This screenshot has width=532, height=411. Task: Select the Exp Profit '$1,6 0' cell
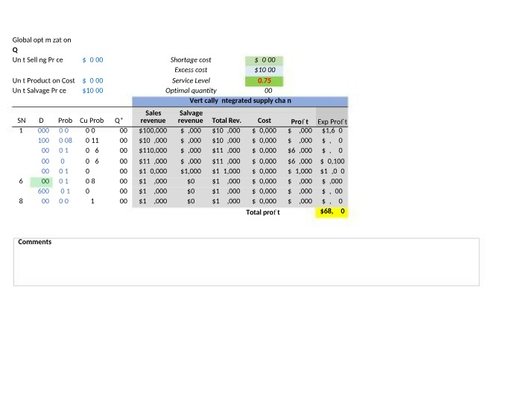[332, 130]
